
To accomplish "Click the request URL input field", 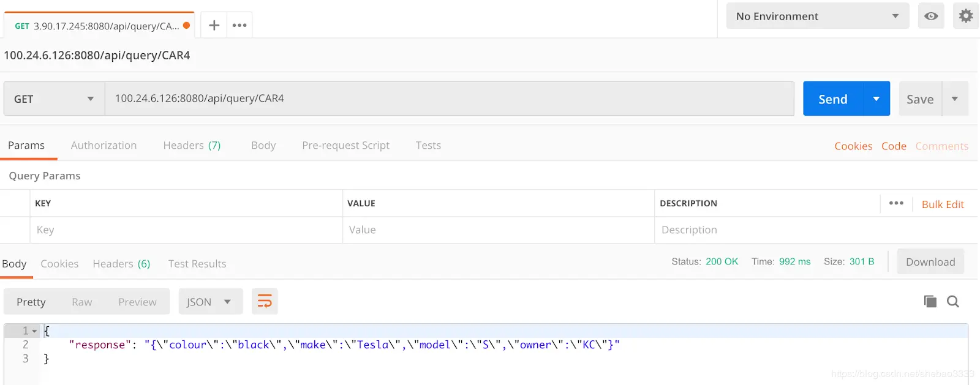I will [449, 99].
